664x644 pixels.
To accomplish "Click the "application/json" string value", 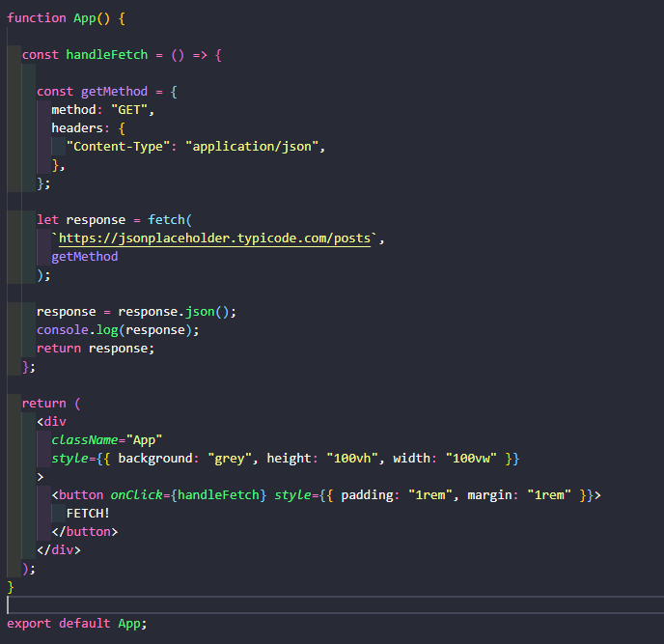I will (x=252, y=147).
